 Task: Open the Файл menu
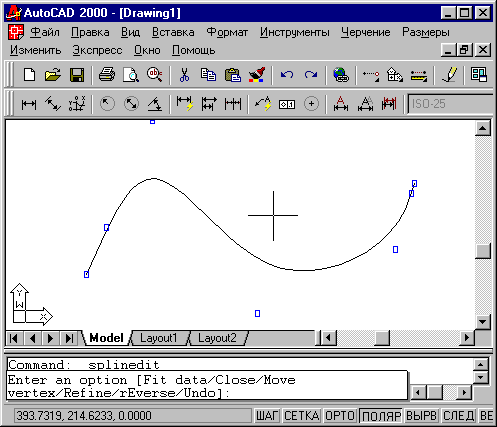point(45,32)
